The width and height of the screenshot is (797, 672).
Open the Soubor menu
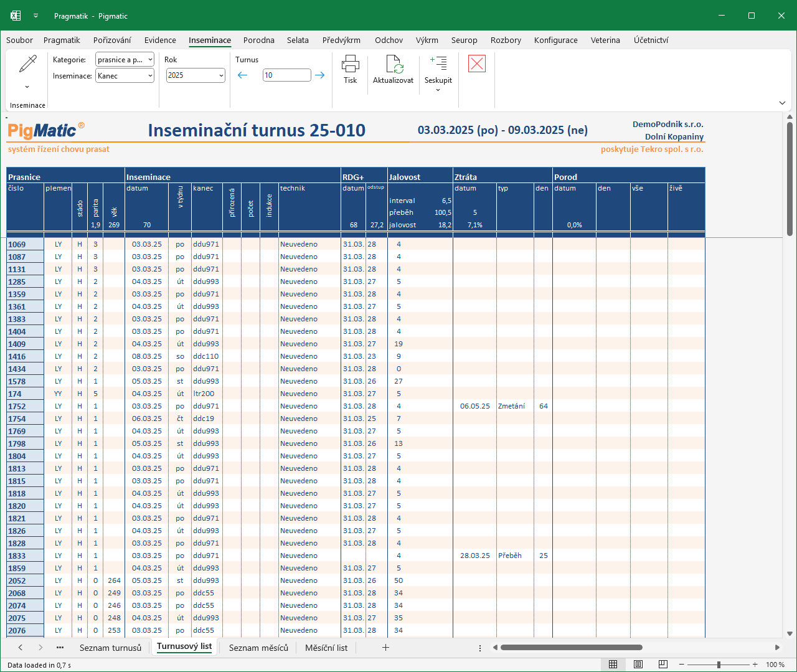tap(19, 40)
